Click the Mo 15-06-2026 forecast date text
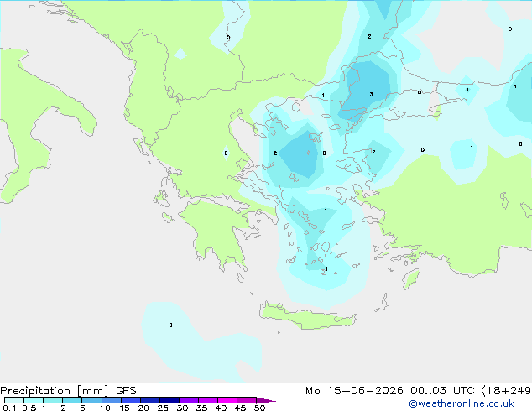 tap(354, 391)
